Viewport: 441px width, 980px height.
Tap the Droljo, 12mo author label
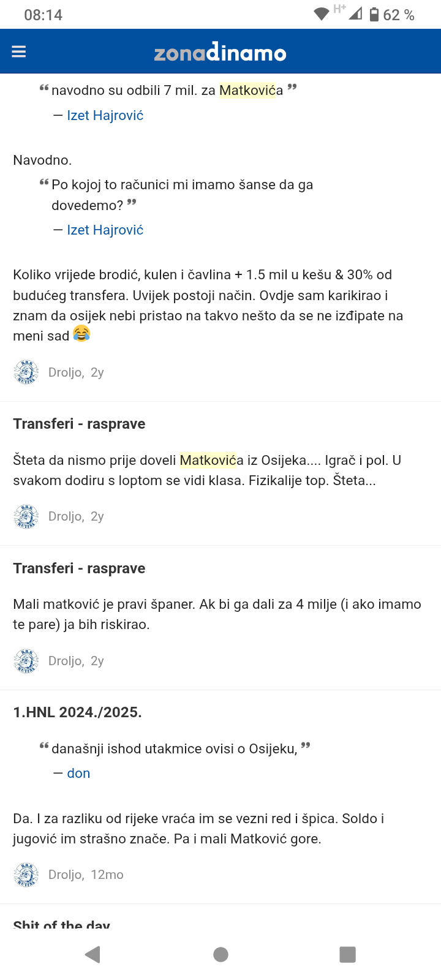pos(86,875)
